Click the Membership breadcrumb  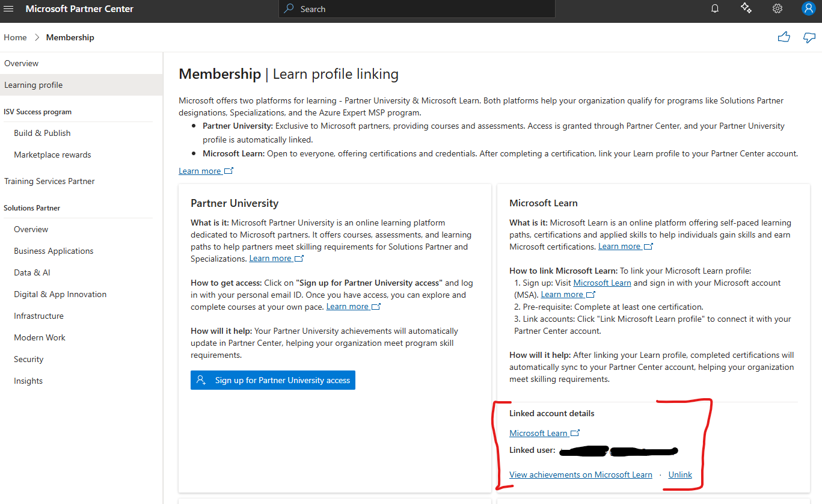point(70,37)
